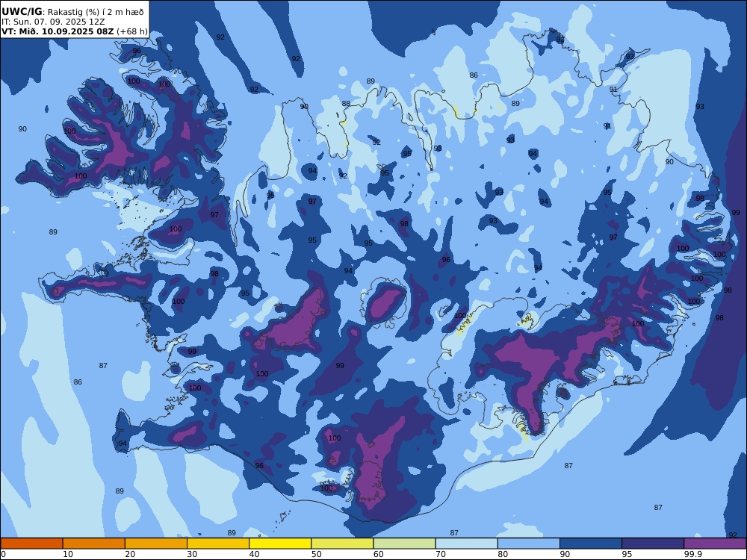747x560 pixels.
Task: Click the '88' humidity value on the map
Action: [x=346, y=103]
